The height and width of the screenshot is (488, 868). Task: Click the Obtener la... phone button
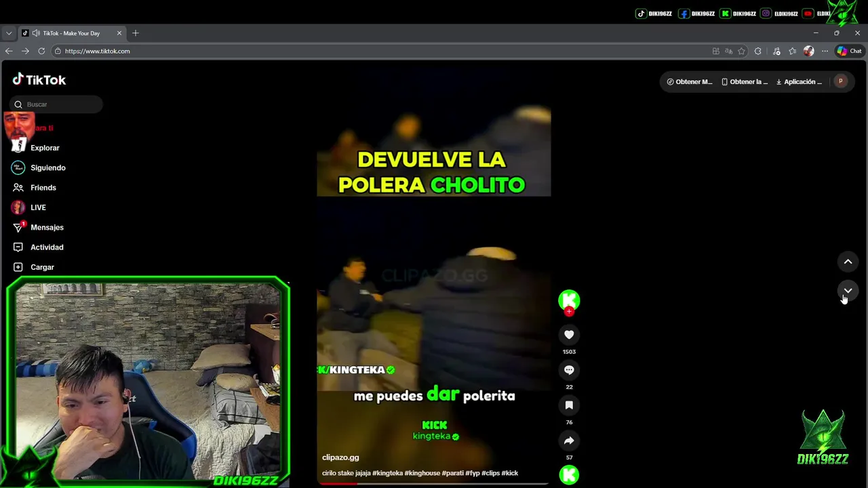[x=745, y=82]
